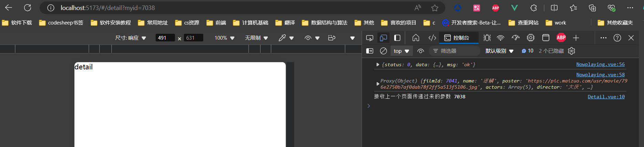The image size is (644, 147).
Task: Open the browser extensions puzzle menu
Action: click(533, 8)
